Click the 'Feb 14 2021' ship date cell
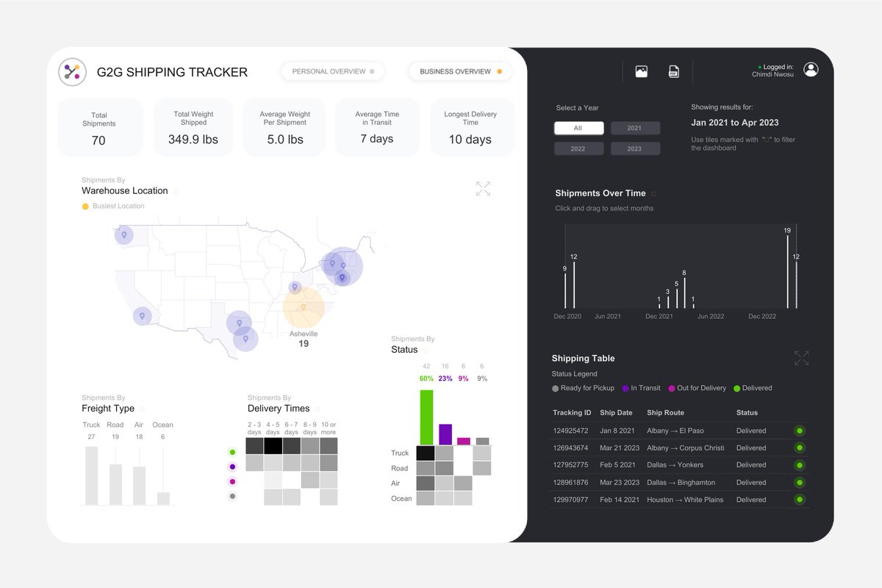Image resolution: width=882 pixels, height=588 pixels. pos(620,499)
